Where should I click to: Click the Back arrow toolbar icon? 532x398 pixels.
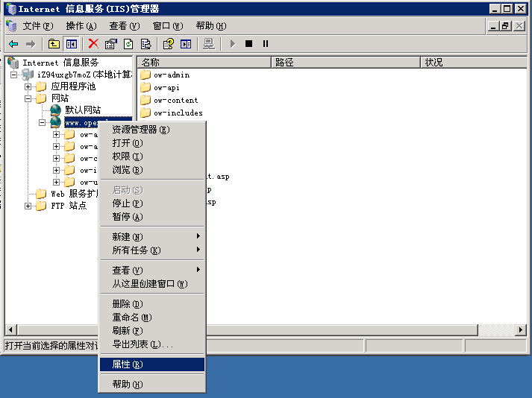(13, 44)
